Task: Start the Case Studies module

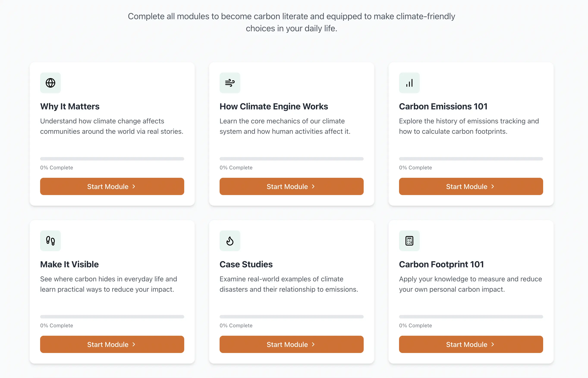Action: (291, 344)
